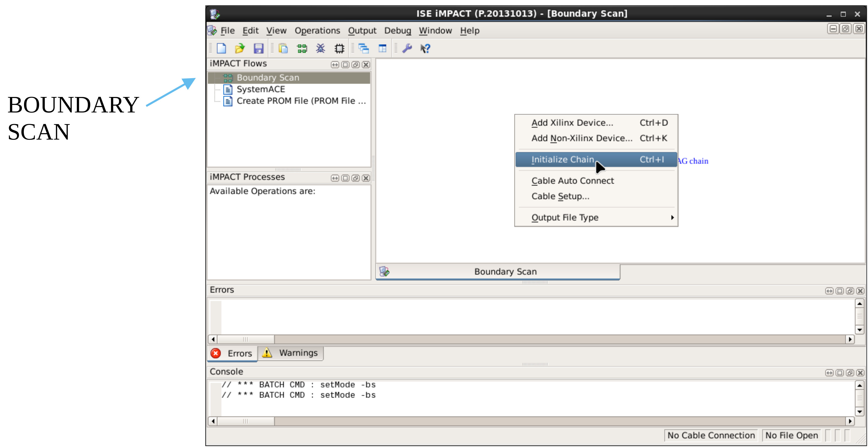Screen dimensions: 868x447
Task: Click the Console horizontal scroll left arrow
Action: 213,421
